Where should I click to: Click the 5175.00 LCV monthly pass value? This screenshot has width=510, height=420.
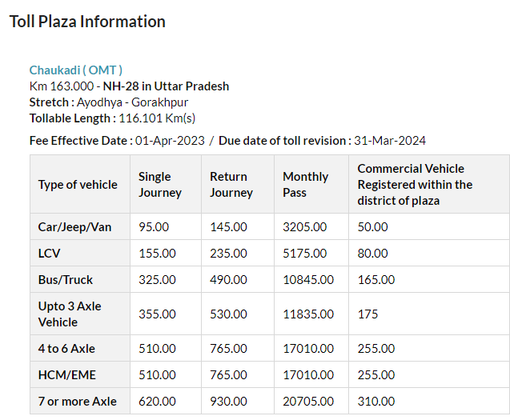(304, 254)
